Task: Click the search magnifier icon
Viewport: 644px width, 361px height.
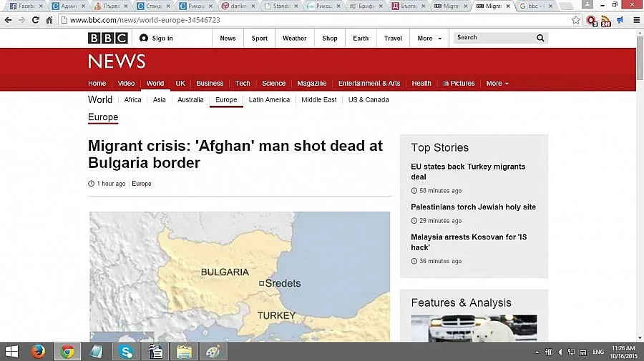Action: click(x=540, y=38)
